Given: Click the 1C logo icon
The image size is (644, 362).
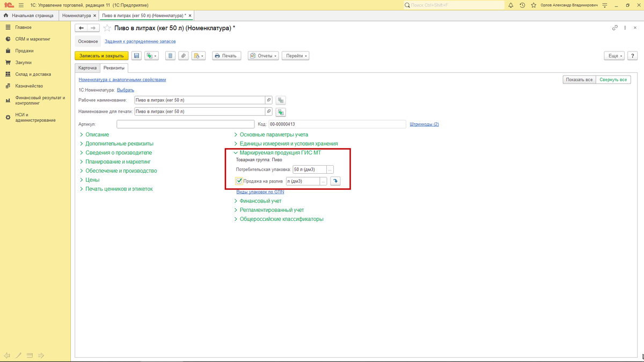Looking at the screenshot, I should coord(9,5).
